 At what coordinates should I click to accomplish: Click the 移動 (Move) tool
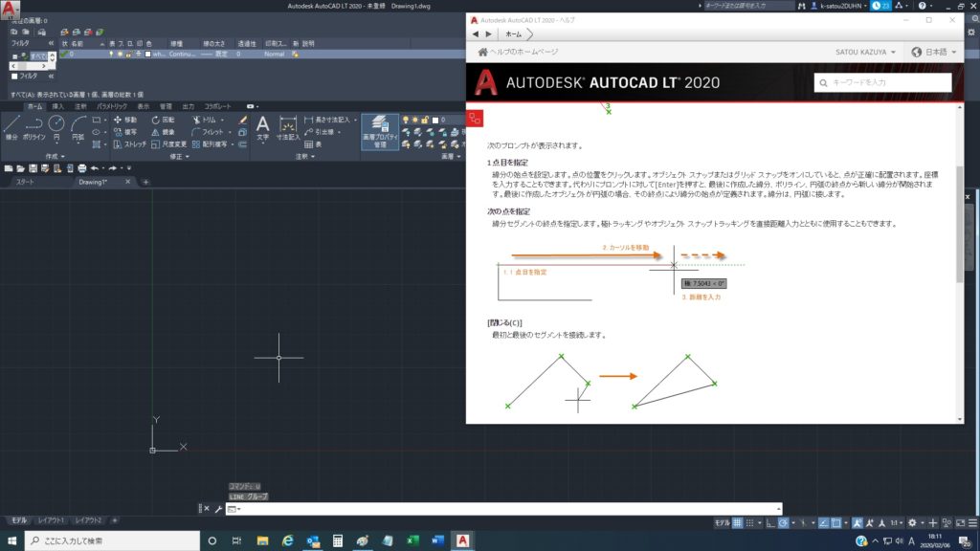(x=125, y=120)
